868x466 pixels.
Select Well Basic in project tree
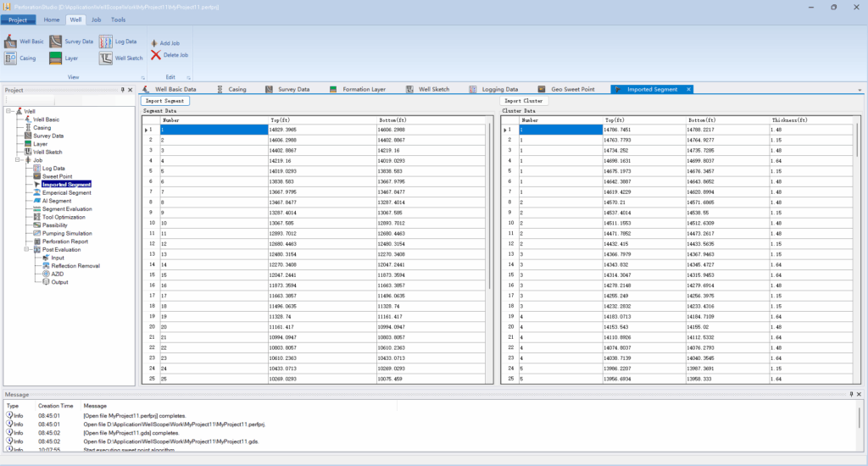[46, 119]
